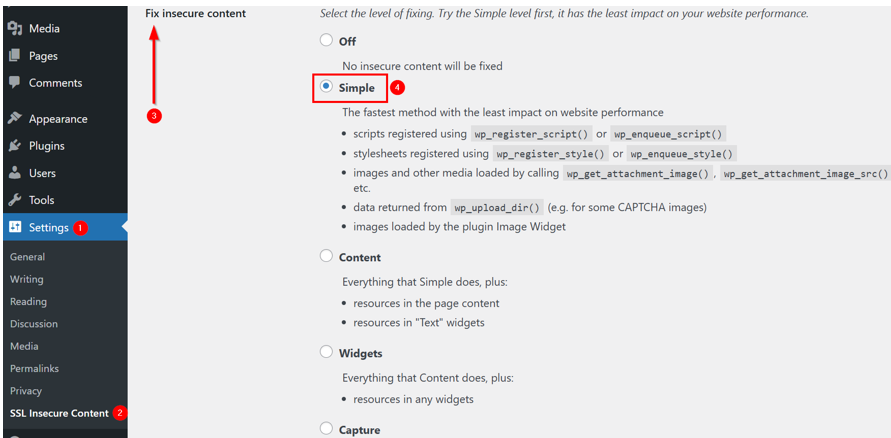The height and width of the screenshot is (438, 891).
Task: Click 'resources in any widgets' bullet
Action: (413, 399)
